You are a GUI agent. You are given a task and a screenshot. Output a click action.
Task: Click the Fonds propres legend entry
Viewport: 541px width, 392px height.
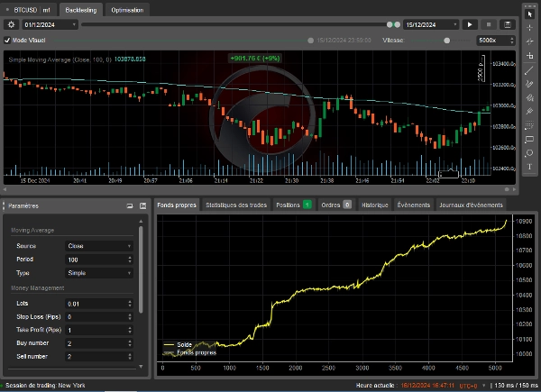(x=189, y=352)
